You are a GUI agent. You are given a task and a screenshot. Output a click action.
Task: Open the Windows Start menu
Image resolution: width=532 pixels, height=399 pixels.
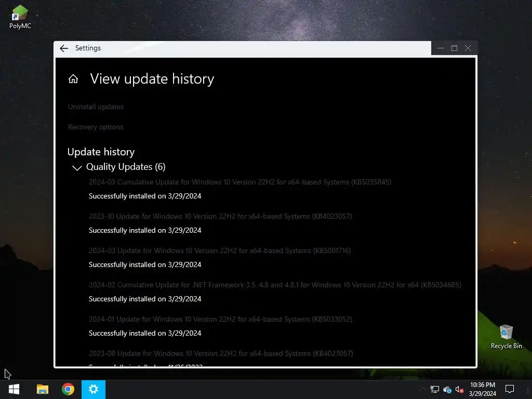pyautogui.click(x=14, y=390)
